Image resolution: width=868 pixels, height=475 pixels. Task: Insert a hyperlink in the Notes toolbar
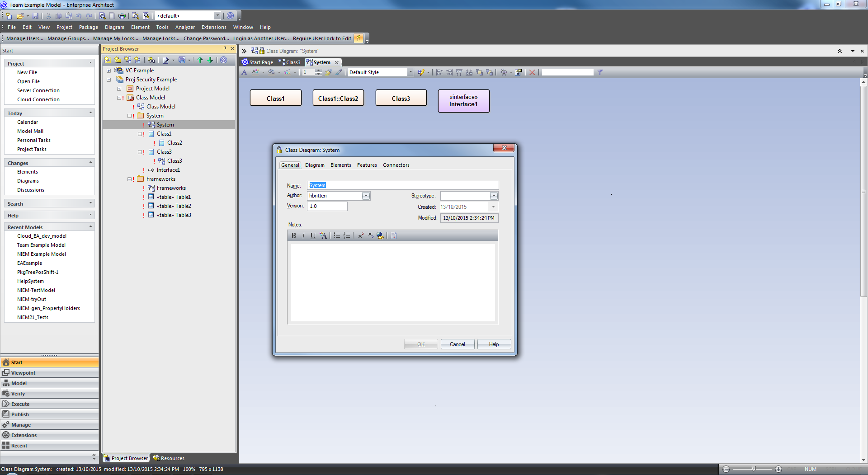click(x=380, y=235)
